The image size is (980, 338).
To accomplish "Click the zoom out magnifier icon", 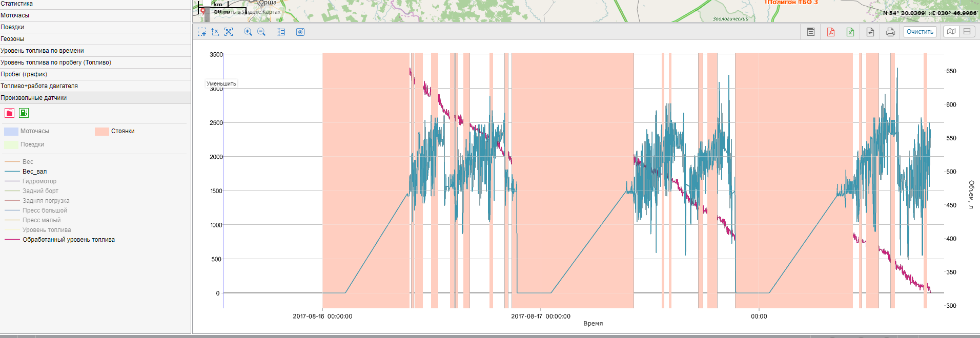I will 261,32.
